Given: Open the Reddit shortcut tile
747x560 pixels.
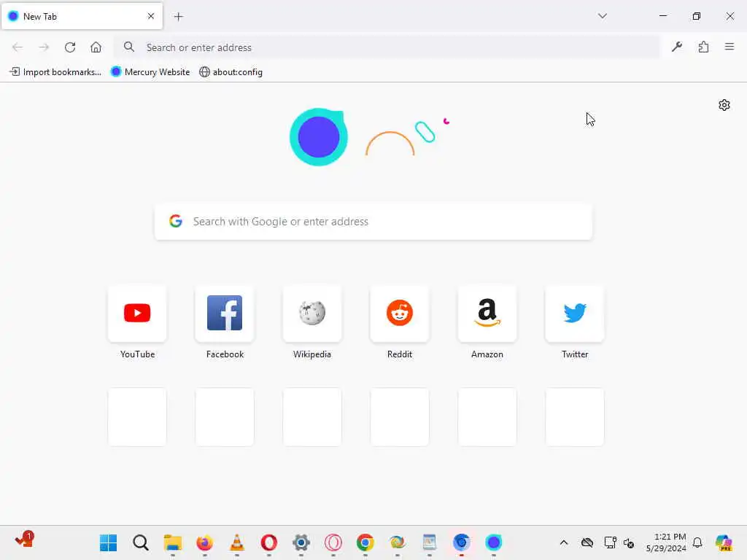Looking at the screenshot, I should point(399,314).
